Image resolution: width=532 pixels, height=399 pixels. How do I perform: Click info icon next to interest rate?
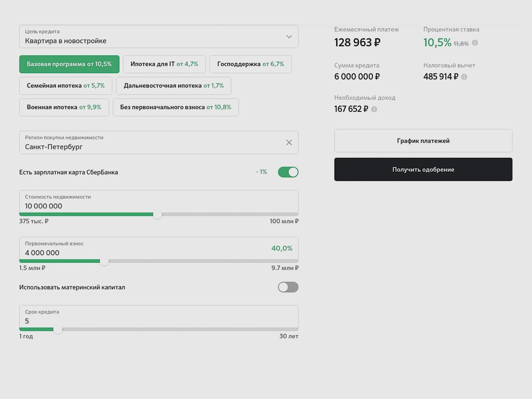pyautogui.click(x=475, y=43)
